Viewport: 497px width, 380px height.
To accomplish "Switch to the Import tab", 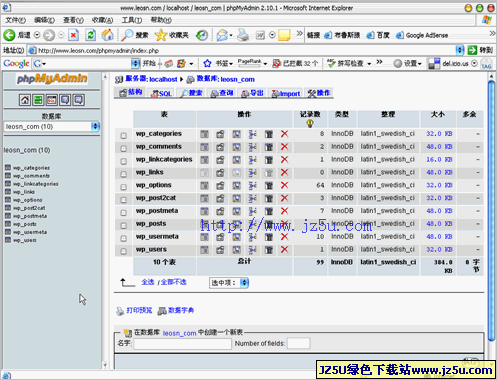I will point(286,94).
